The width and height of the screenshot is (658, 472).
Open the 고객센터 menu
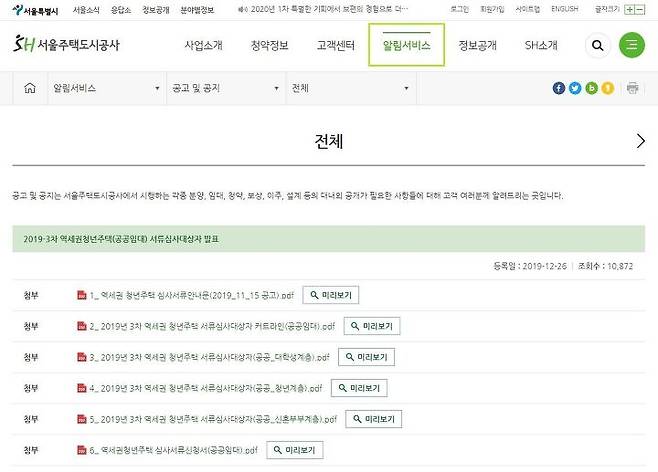[x=336, y=45]
